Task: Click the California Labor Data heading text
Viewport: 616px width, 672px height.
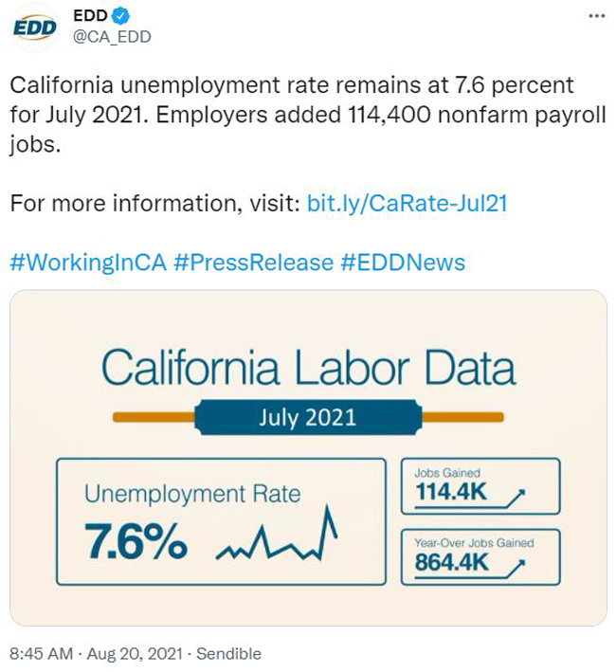Action: 308,368
